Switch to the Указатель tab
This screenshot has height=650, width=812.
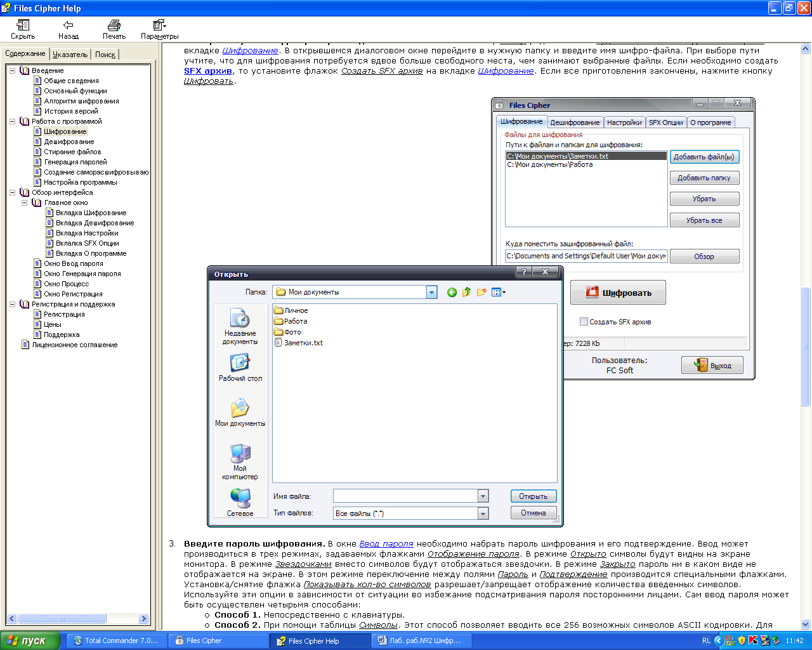[x=70, y=55]
